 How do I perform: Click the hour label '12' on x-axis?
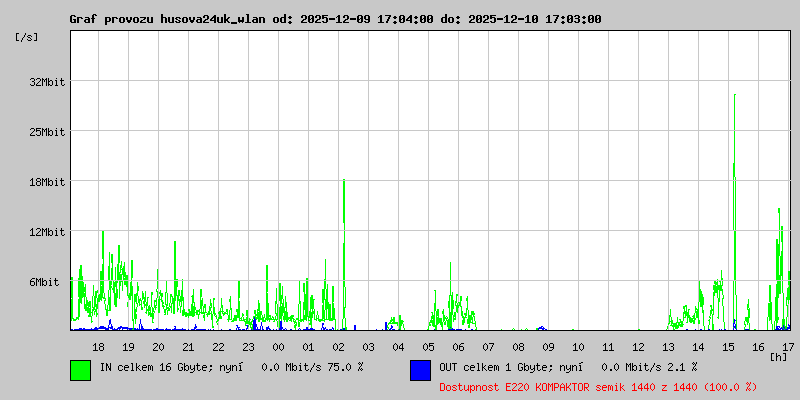point(638,347)
